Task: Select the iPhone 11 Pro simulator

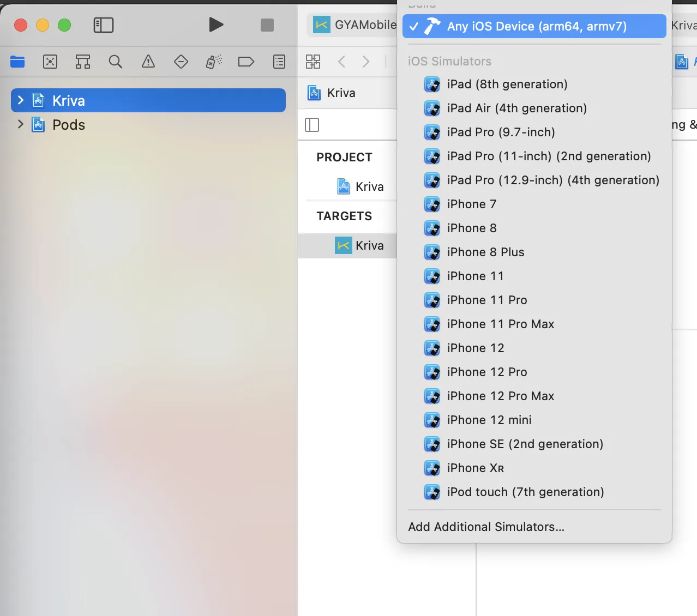Action: coord(534,300)
